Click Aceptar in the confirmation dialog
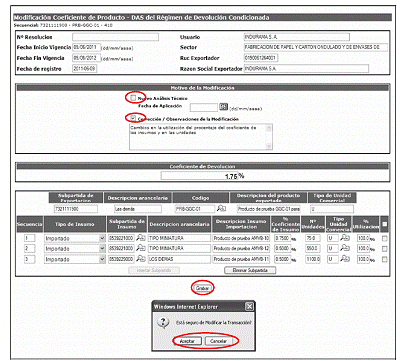 pyautogui.click(x=189, y=341)
